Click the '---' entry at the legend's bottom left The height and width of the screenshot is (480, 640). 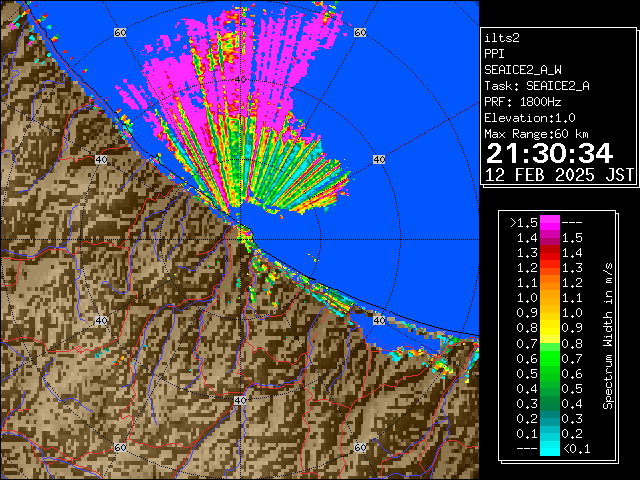coord(527,449)
